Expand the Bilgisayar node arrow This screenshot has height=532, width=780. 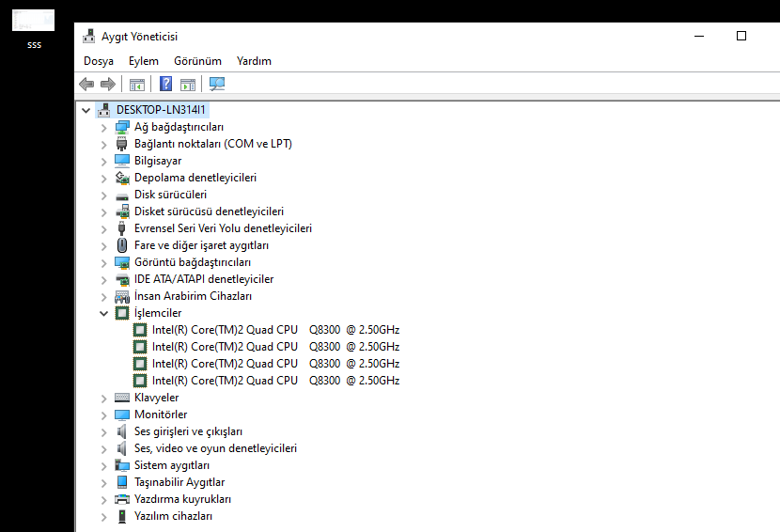(x=104, y=162)
